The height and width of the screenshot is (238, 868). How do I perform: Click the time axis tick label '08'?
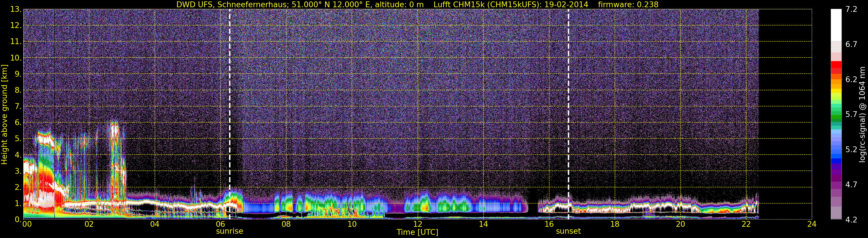click(x=286, y=224)
